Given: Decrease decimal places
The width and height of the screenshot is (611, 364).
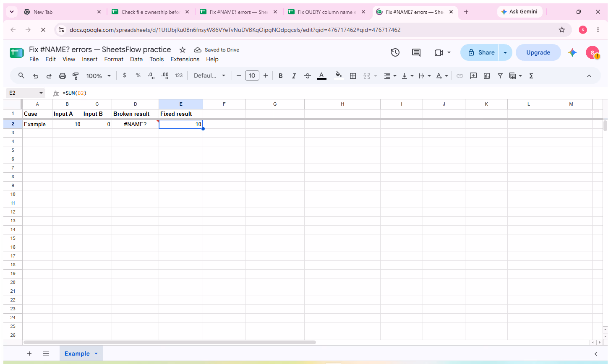Looking at the screenshot, I should 151,75.
